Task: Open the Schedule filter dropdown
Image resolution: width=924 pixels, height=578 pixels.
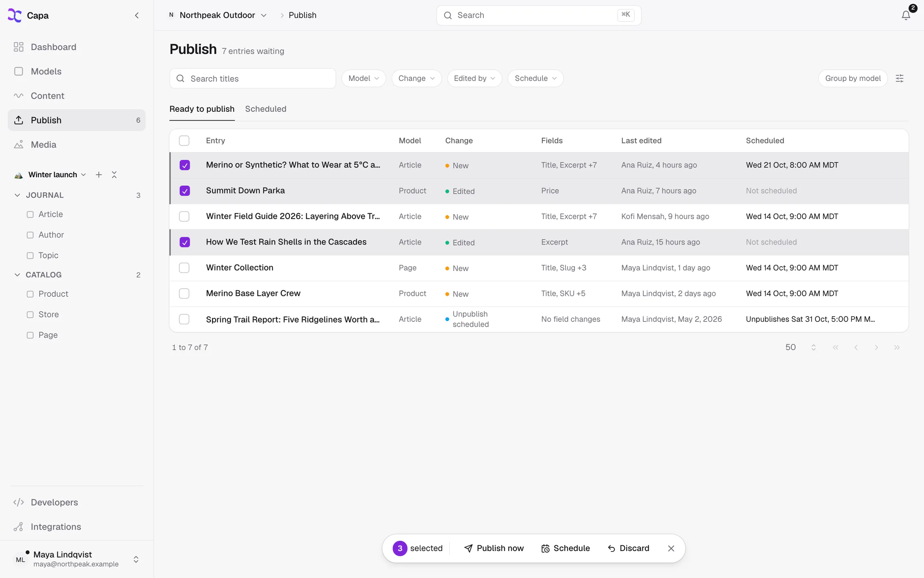Action: click(536, 78)
